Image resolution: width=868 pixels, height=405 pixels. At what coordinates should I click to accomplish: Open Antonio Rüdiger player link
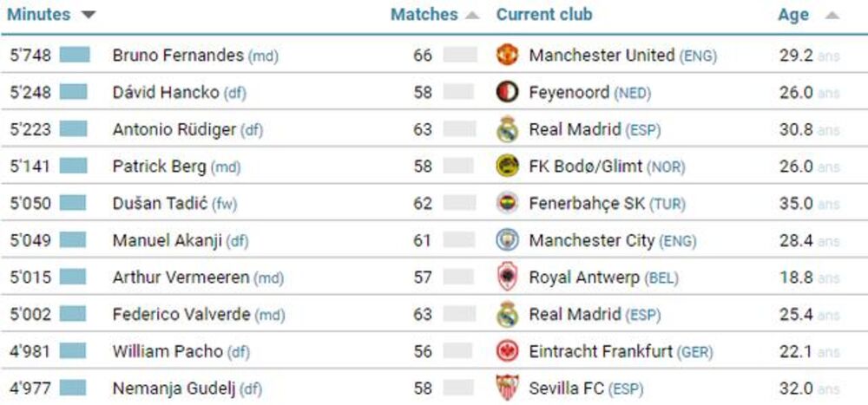pyautogui.click(x=174, y=130)
